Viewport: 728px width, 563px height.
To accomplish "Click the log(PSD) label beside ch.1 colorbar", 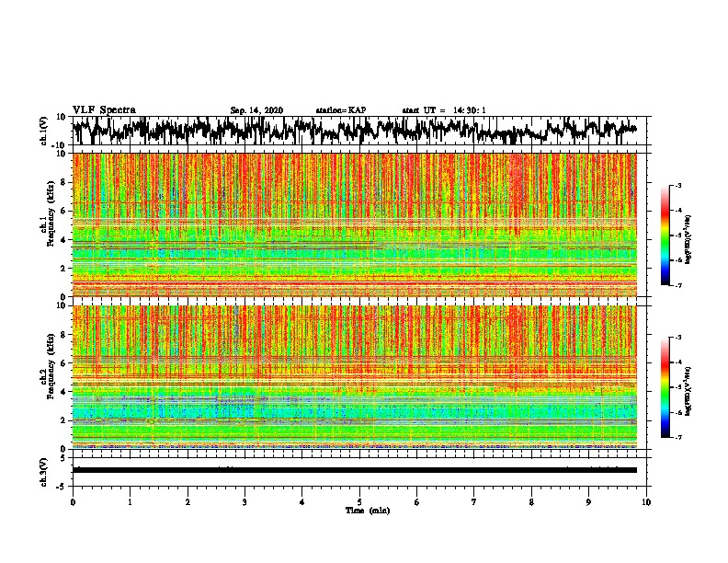I will [x=688, y=239].
